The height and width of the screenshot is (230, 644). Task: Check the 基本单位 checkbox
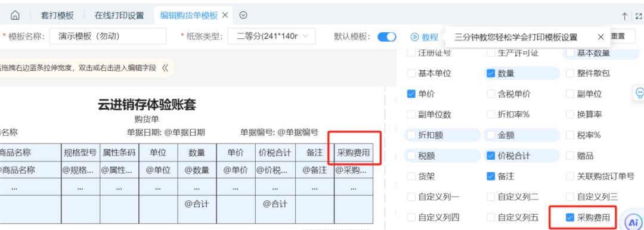pyautogui.click(x=411, y=73)
